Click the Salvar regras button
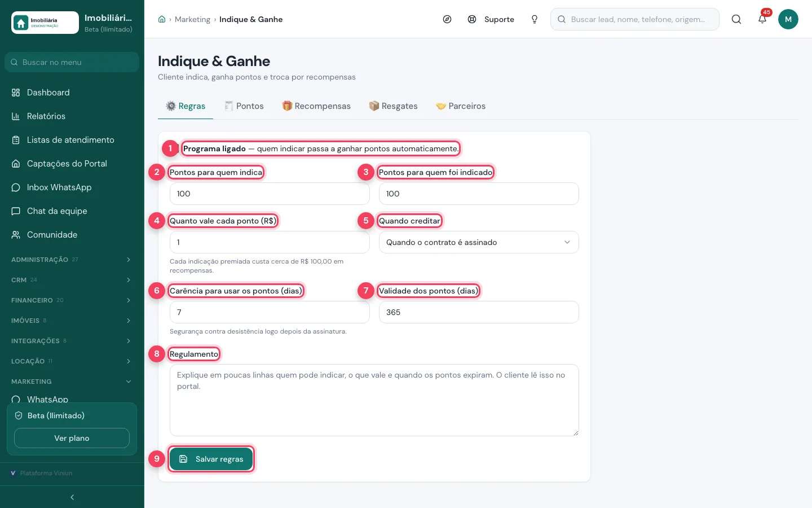The image size is (812, 508). click(x=211, y=459)
